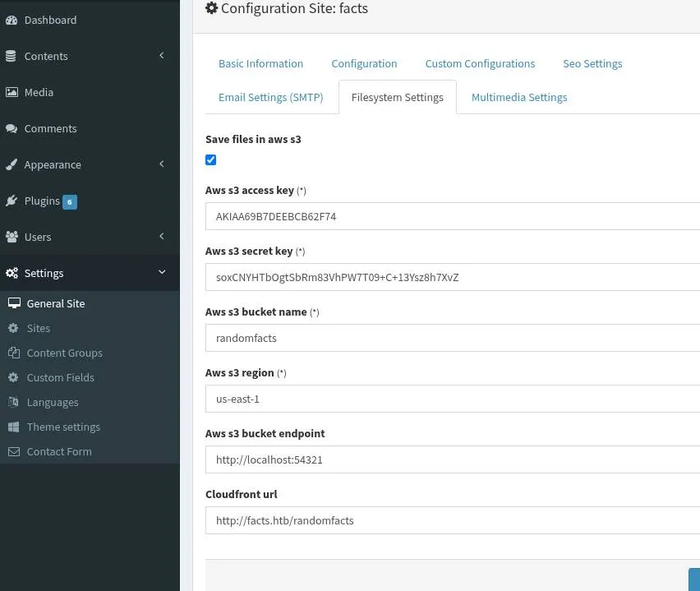Viewport: 700px width, 591px height.
Task: Open the Seo Settings tab
Action: tap(592, 63)
